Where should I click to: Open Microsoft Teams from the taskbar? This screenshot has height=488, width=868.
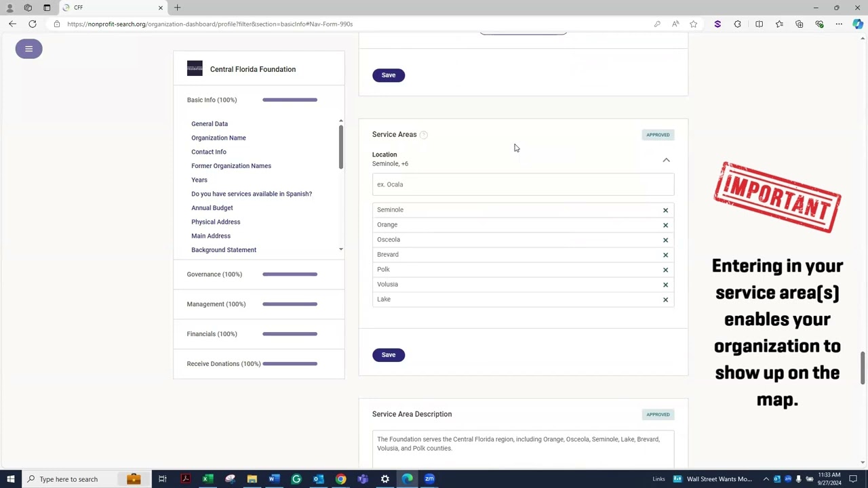(363, 479)
